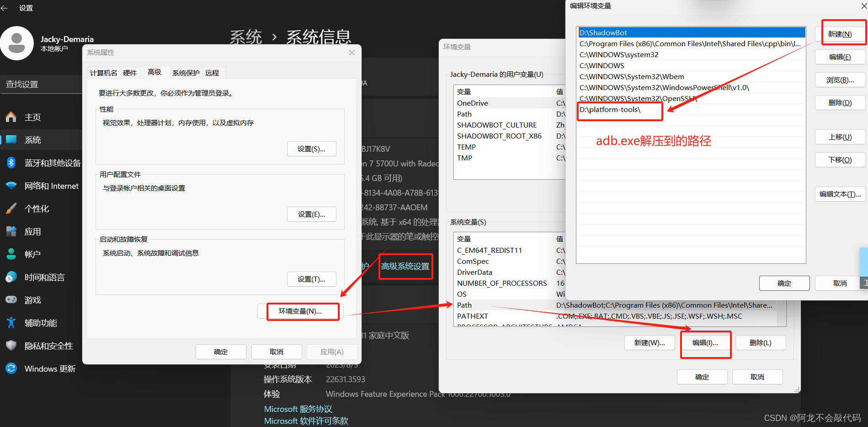This screenshot has height=427, width=868.
Task: Switch to Hardware tab (硬件)
Action: coord(130,73)
